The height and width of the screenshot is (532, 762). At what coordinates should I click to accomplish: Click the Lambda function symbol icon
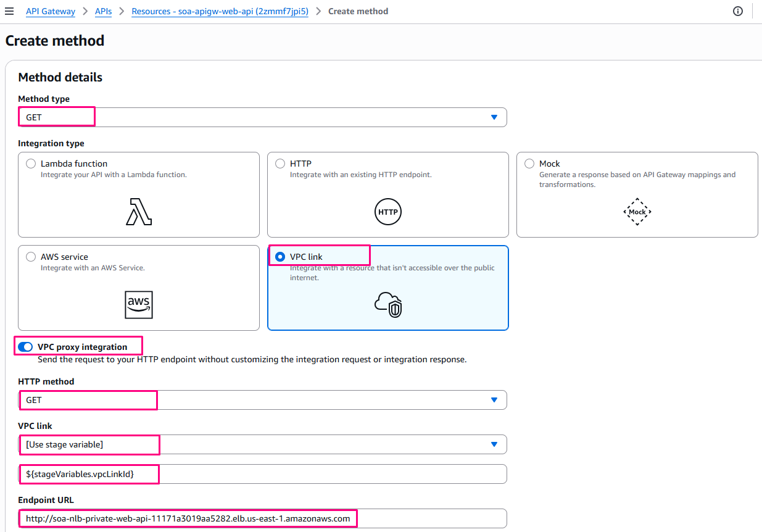coord(139,212)
